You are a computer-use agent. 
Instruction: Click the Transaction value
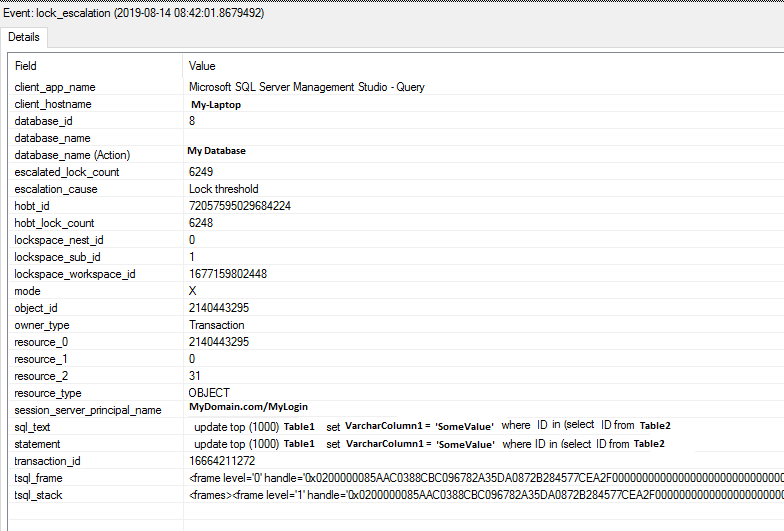[216, 325]
